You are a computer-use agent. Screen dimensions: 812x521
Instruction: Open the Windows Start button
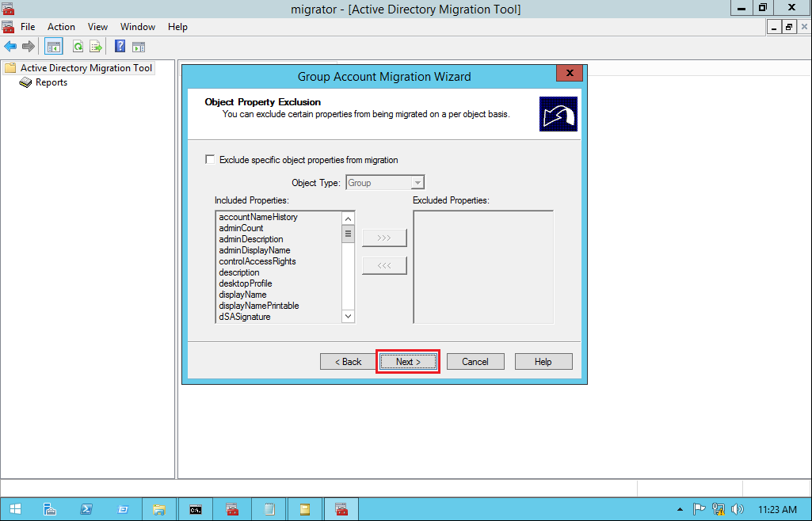16,510
